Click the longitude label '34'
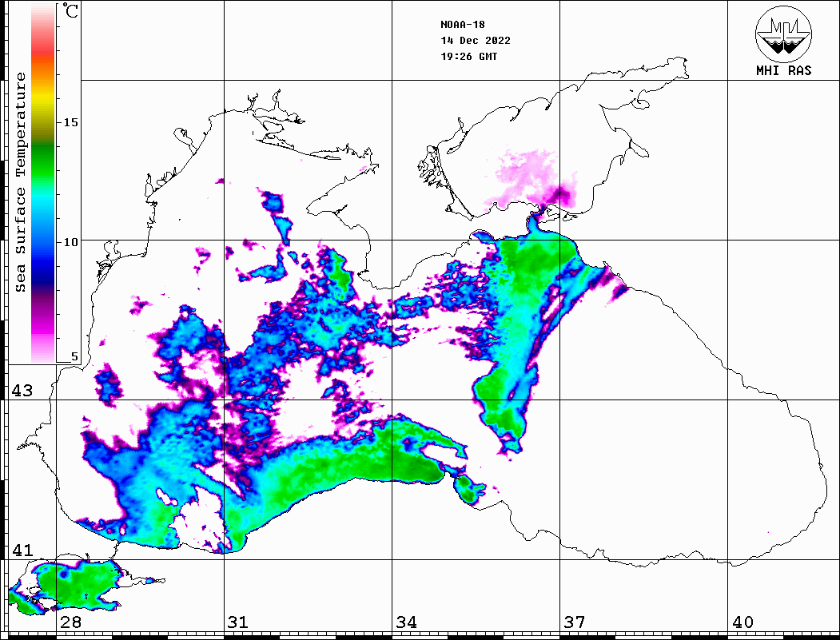 point(407,622)
